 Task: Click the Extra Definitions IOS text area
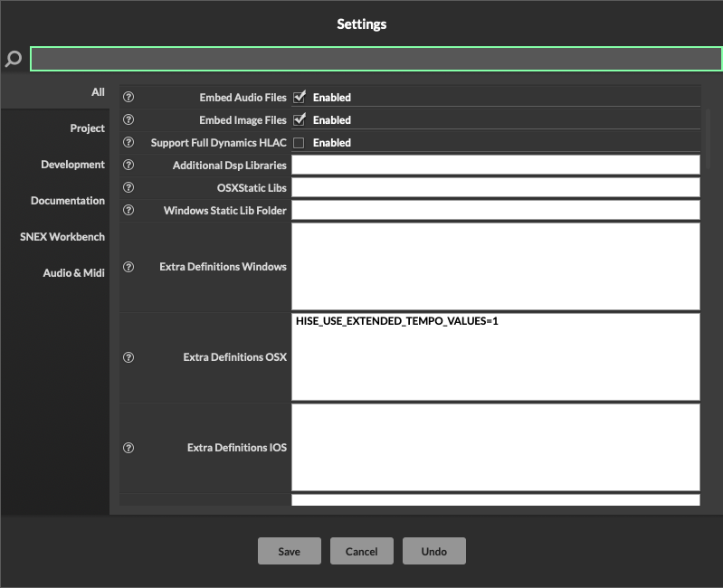496,447
